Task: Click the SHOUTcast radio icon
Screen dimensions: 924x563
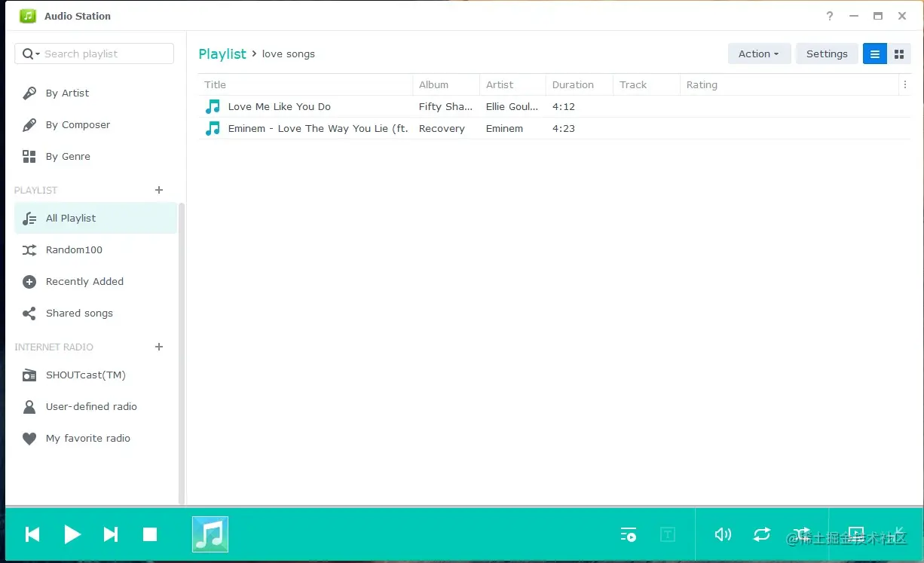Action: coord(29,375)
